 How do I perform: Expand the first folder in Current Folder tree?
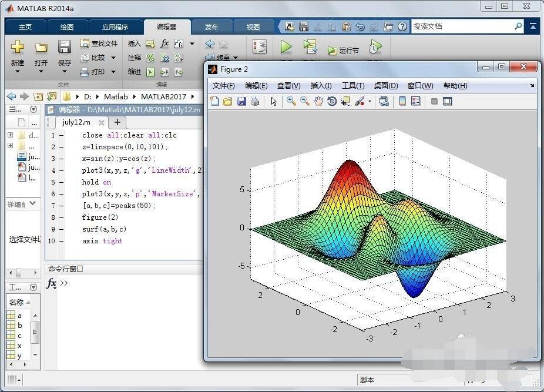(x=10, y=135)
